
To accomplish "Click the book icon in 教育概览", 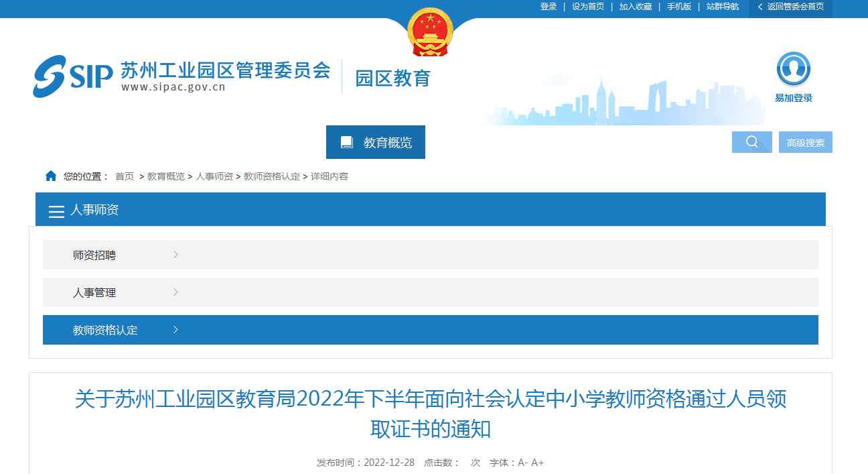I will [x=347, y=142].
